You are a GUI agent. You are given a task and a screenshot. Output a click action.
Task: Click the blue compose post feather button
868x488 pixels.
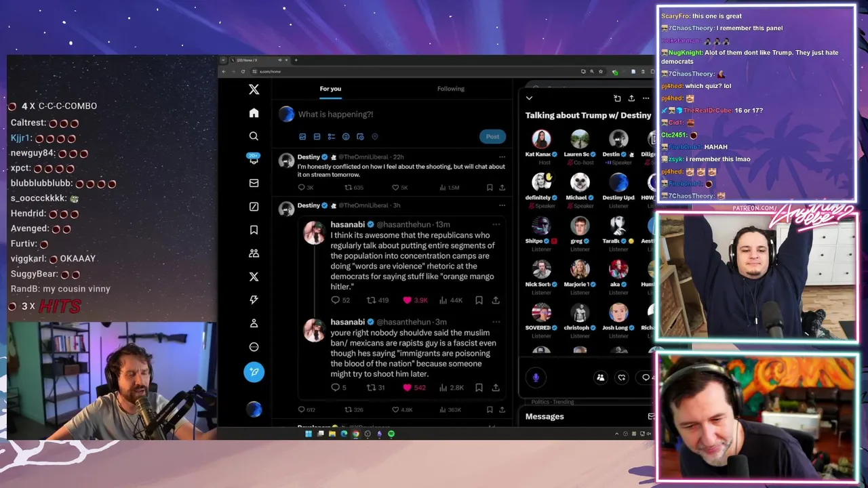tap(254, 371)
